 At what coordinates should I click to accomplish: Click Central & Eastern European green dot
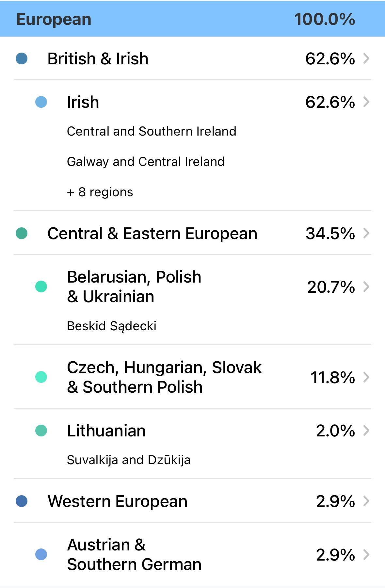click(22, 234)
